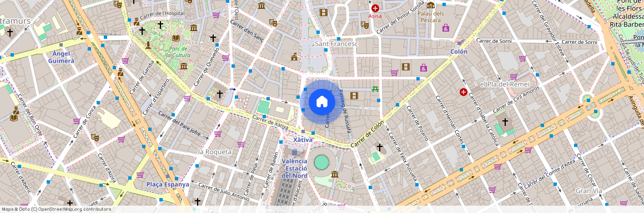Click the blue home marker
Image resolution: width=644 pixels, height=213 pixels.
[x=321, y=102]
